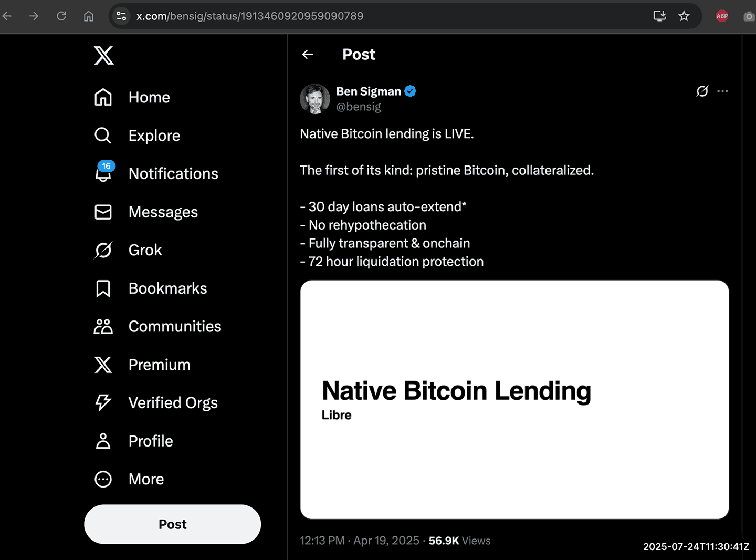Click Grok explain icon on post
The height and width of the screenshot is (560, 756).
point(702,91)
